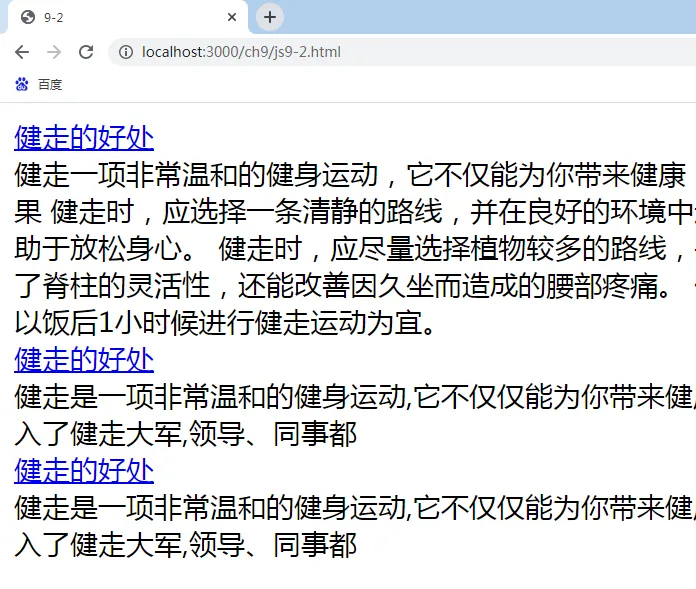Click the globe favicon on the 9-2 tab
This screenshot has width=696, height=589.
(28, 17)
